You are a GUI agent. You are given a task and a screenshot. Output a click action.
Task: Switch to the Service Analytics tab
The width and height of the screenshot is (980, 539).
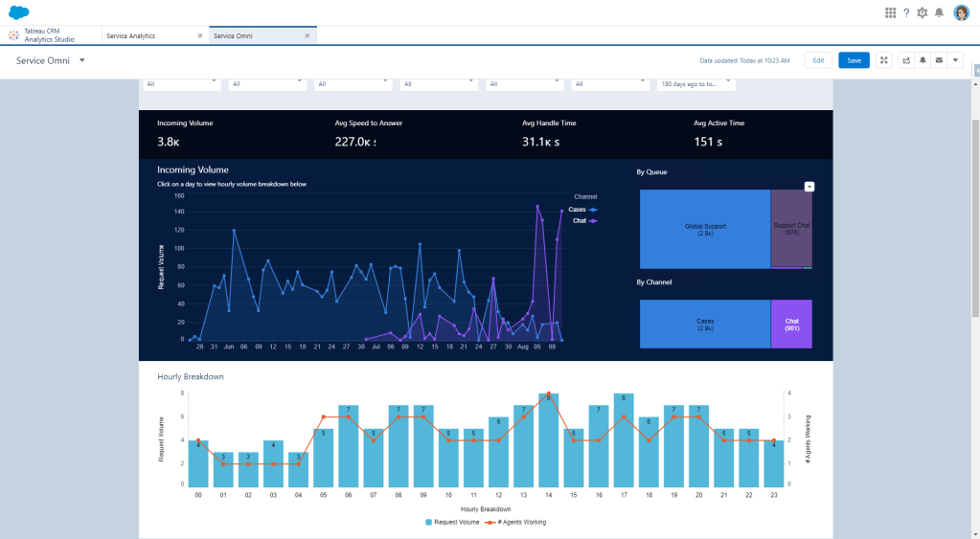coord(144,35)
